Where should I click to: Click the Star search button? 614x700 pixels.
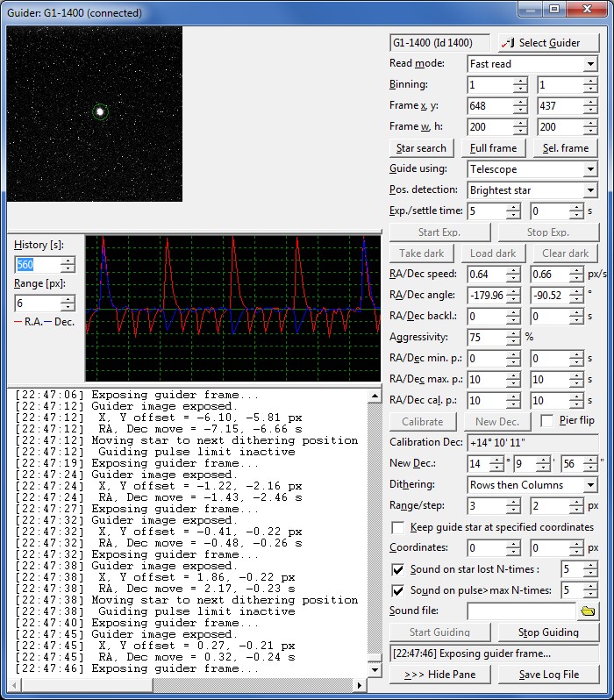[x=421, y=148]
